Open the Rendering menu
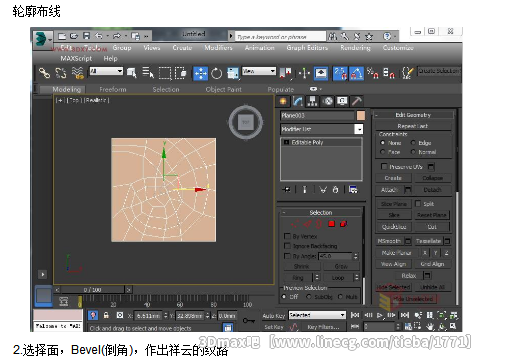511x361 pixels. click(355, 48)
